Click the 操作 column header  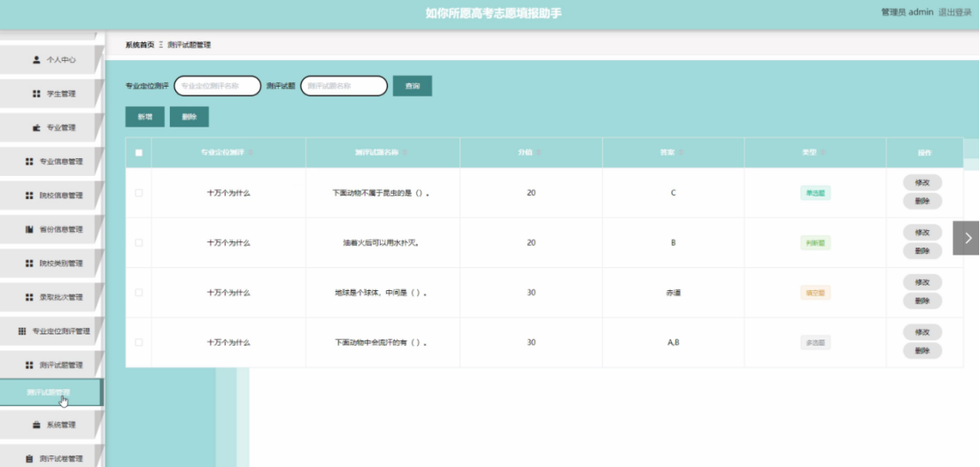924,152
